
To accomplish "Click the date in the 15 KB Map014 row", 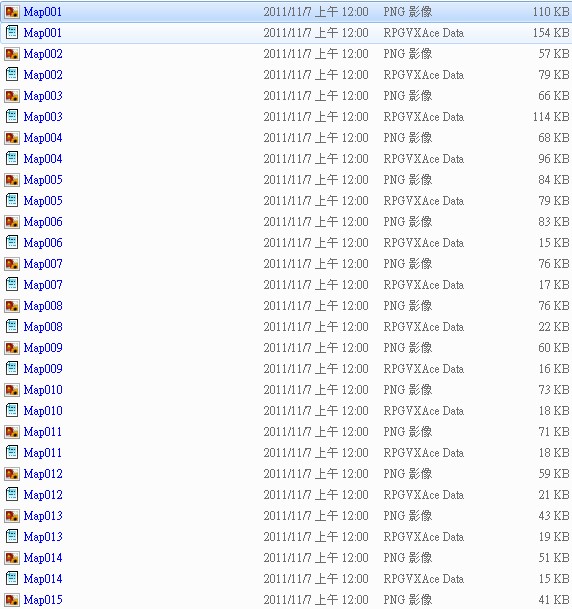I will click(x=316, y=578).
